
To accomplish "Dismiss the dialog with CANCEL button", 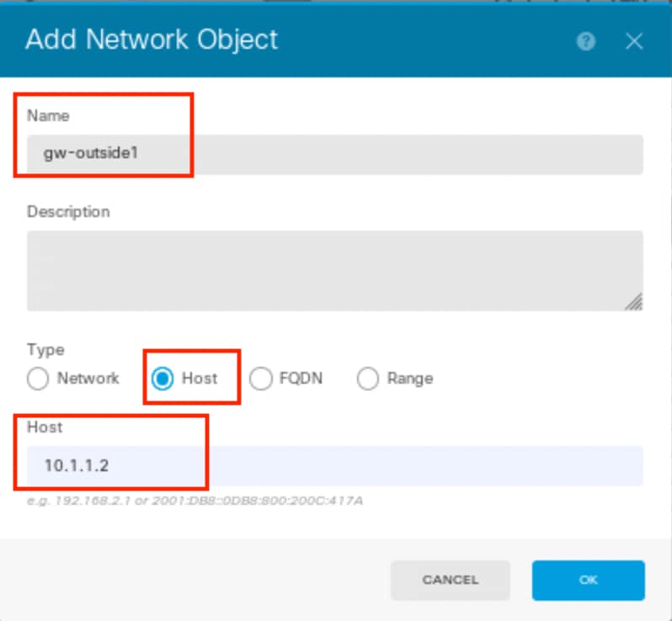I will click(450, 580).
